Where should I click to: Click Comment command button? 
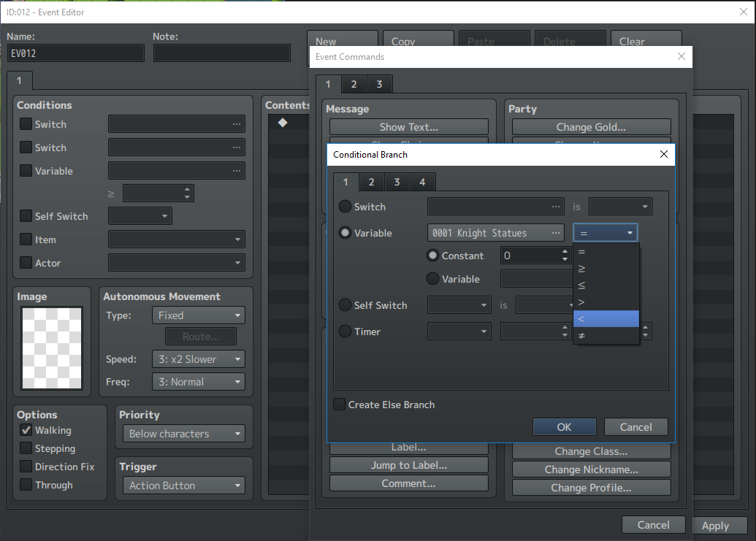(409, 483)
